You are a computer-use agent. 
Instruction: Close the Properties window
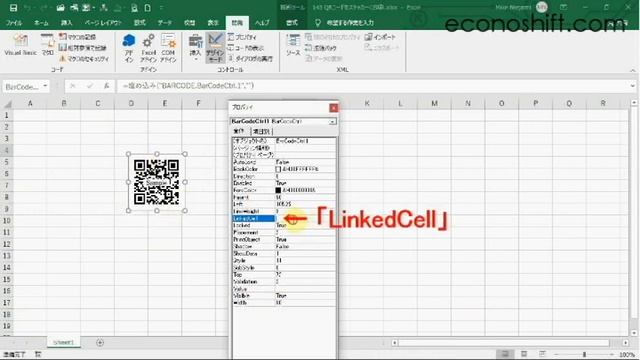(333, 107)
